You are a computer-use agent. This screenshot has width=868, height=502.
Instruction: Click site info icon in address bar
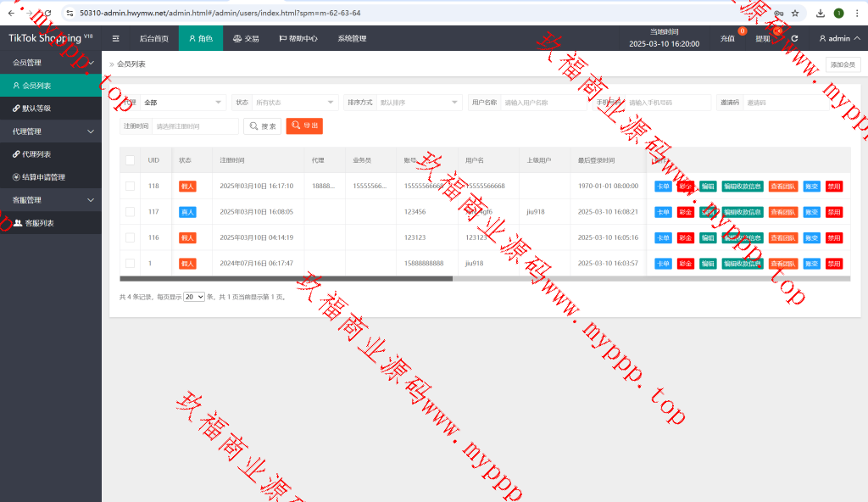(70, 13)
